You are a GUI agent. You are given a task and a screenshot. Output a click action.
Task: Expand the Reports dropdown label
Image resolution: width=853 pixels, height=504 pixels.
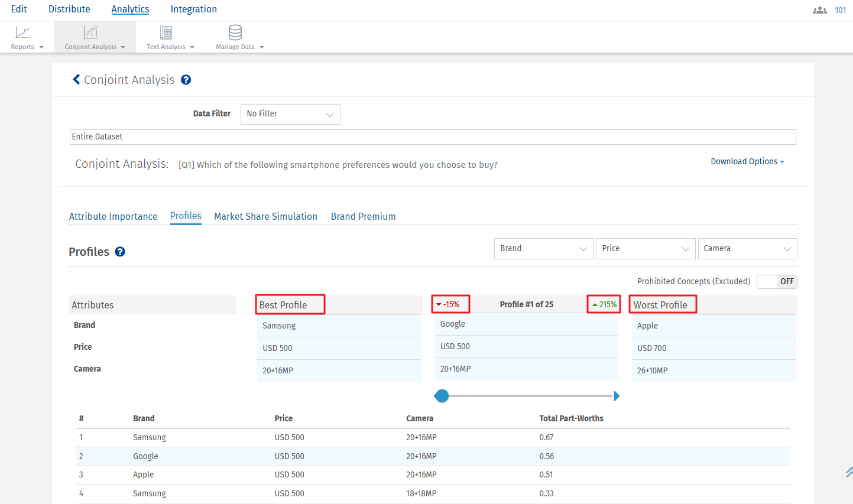(x=27, y=47)
